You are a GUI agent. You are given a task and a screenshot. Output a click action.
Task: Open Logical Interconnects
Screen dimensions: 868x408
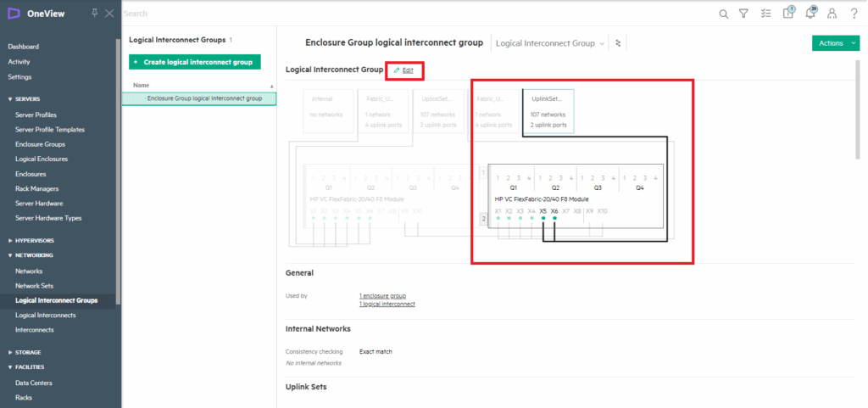[46, 315]
